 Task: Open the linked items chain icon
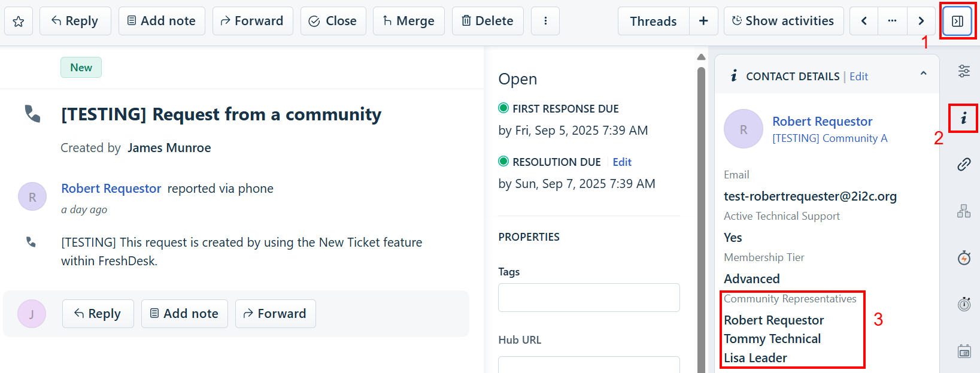(x=964, y=165)
